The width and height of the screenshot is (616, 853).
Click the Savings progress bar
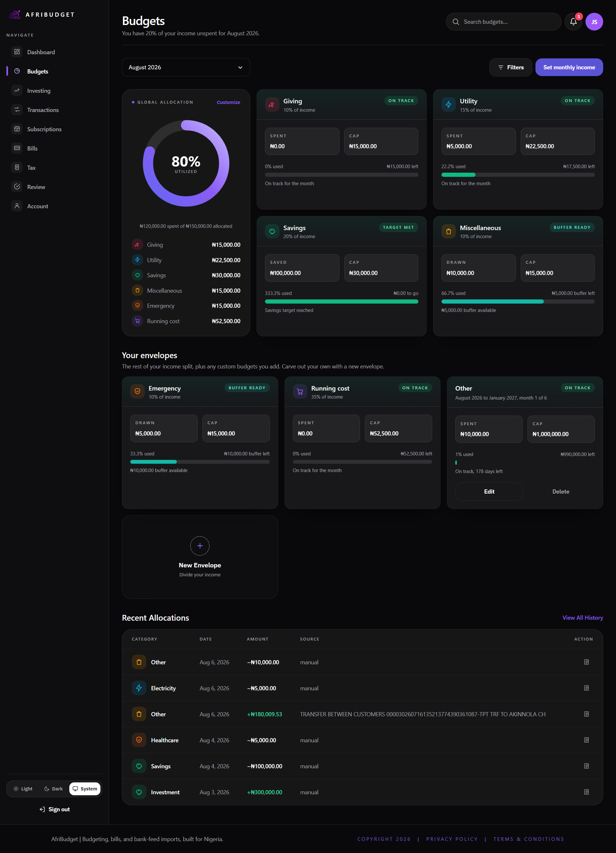coord(341,301)
